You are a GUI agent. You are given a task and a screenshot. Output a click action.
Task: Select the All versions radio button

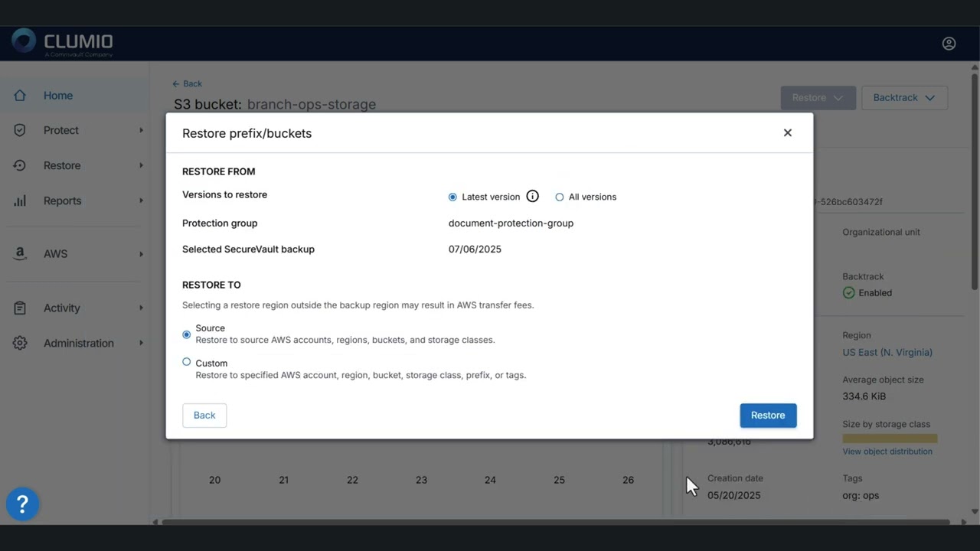pos(560,197)
